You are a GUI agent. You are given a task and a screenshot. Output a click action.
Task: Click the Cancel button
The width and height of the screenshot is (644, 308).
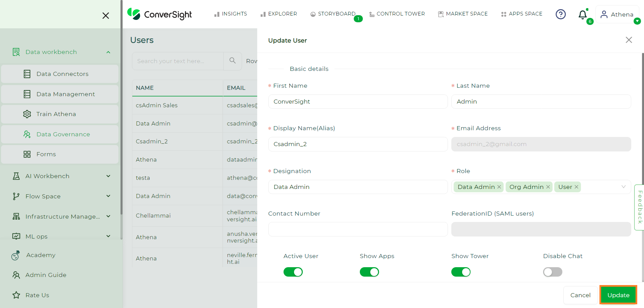pyautogui.click(x=581, y=295)
